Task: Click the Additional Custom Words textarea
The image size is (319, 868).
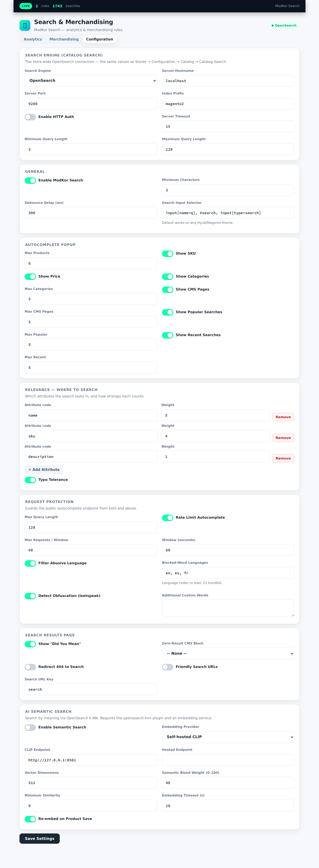Action: (x=228, y=608)
